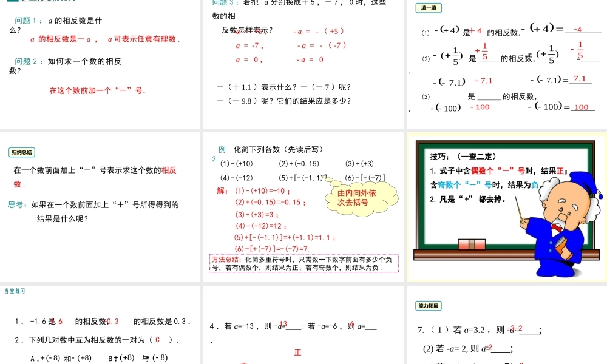The width and height of the screenshot is (607, 364).
Task: Click the pink chalk eraser on blackboard tray
Action: (x=472, y=244)
